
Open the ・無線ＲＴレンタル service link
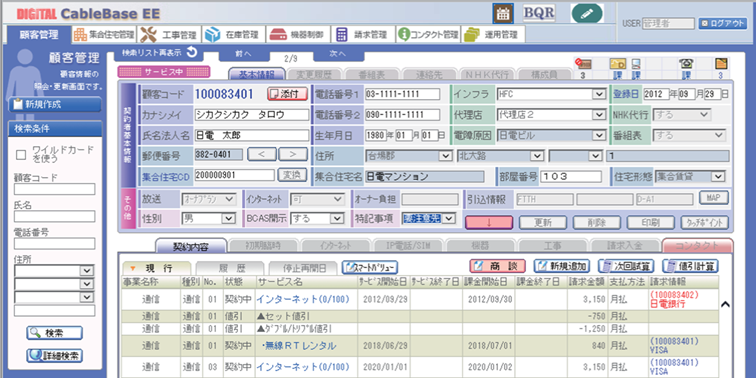[299, 346]
